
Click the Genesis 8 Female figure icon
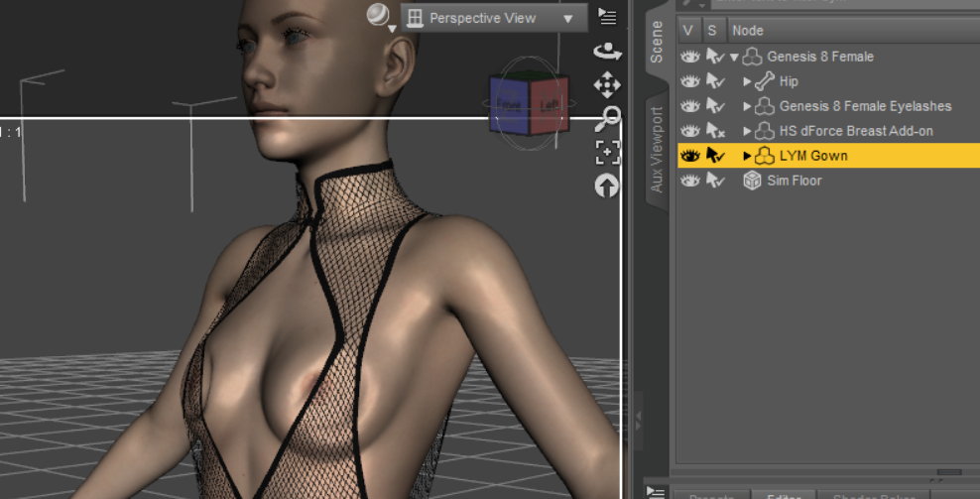click(x=752, y=57)
